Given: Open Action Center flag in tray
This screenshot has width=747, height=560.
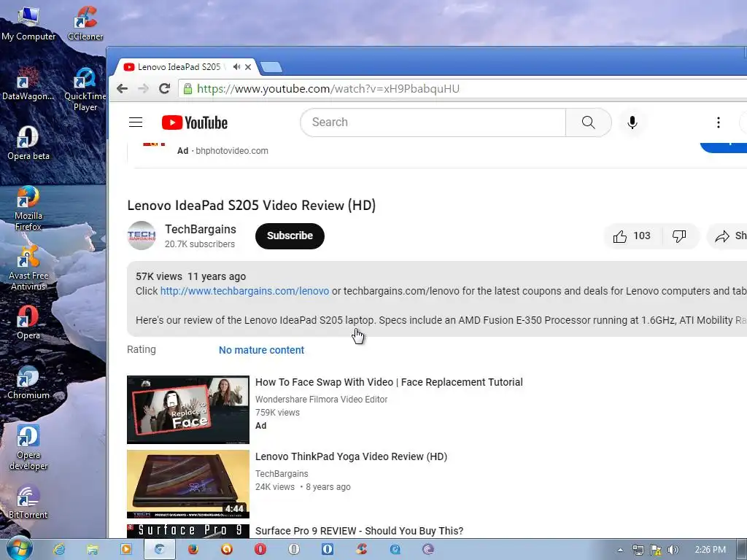Looking at the screenshot, I should 656,550.
